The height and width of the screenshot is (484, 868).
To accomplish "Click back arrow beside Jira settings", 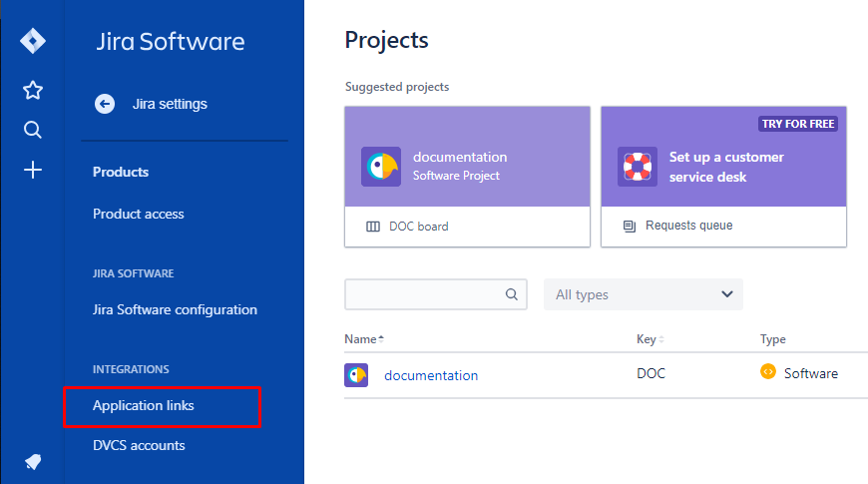I will click(x=105, y=104).
